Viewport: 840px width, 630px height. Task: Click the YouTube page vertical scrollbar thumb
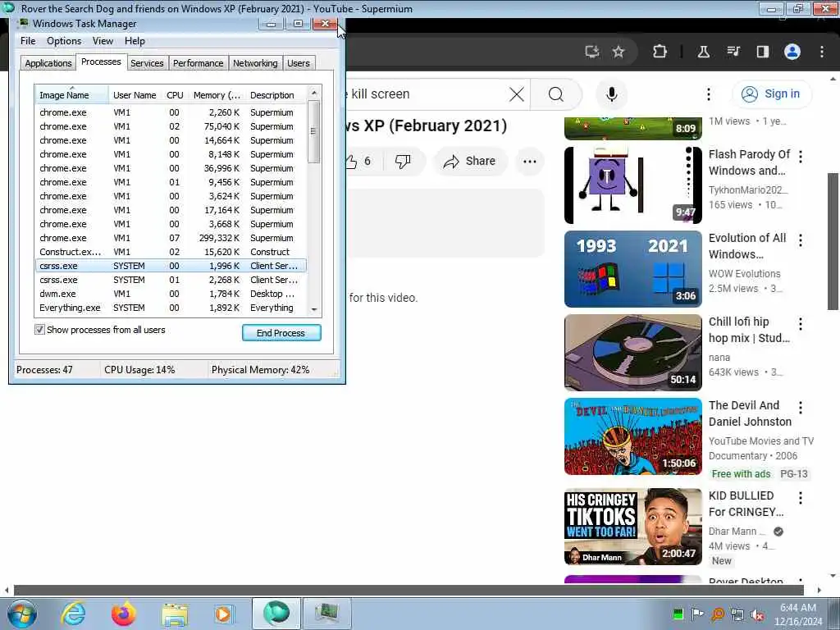coord(833,241)
